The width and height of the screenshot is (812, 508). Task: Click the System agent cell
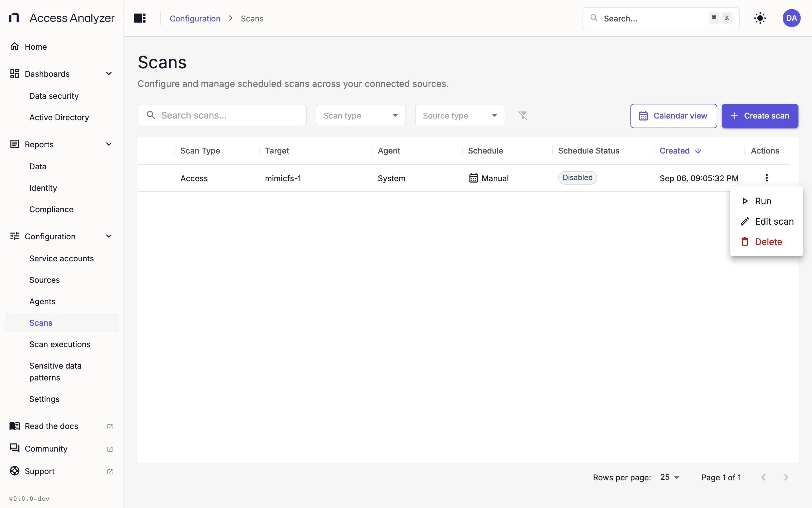(x=391, y=178)
